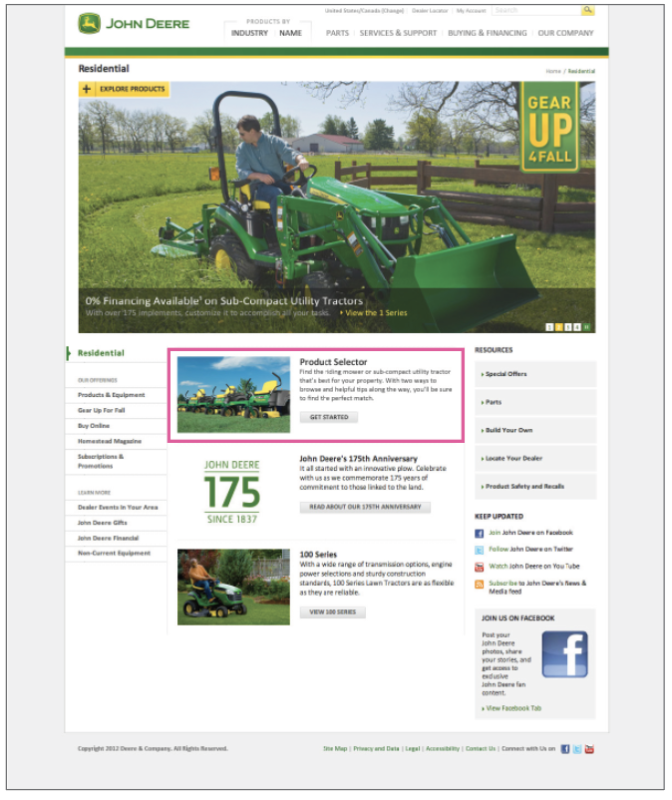Image resolution: width=672 pixels, height=800 pixels.
Task: Click the Facebook icon in Keep Updated
Action: pos(479,533)
